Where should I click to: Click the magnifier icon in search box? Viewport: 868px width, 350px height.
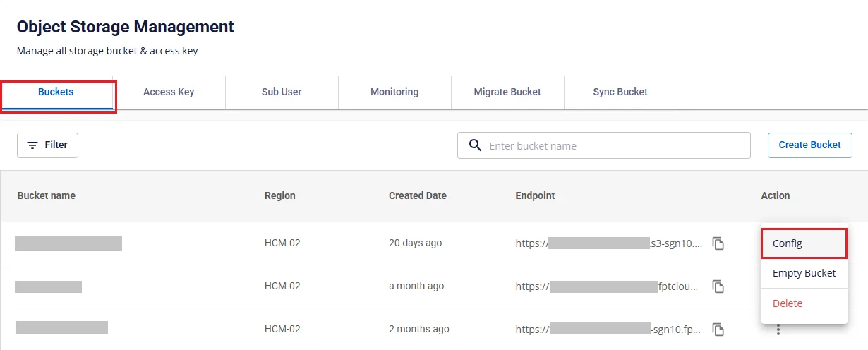click(x=476, y=145)
